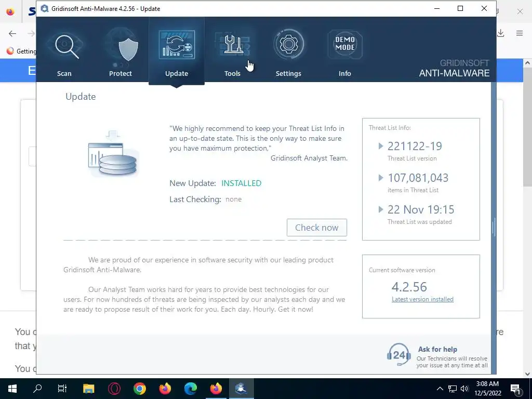Launch Opera from the taskbar
The height and width of the screenshot is (399, 532).
click(114, 389)
